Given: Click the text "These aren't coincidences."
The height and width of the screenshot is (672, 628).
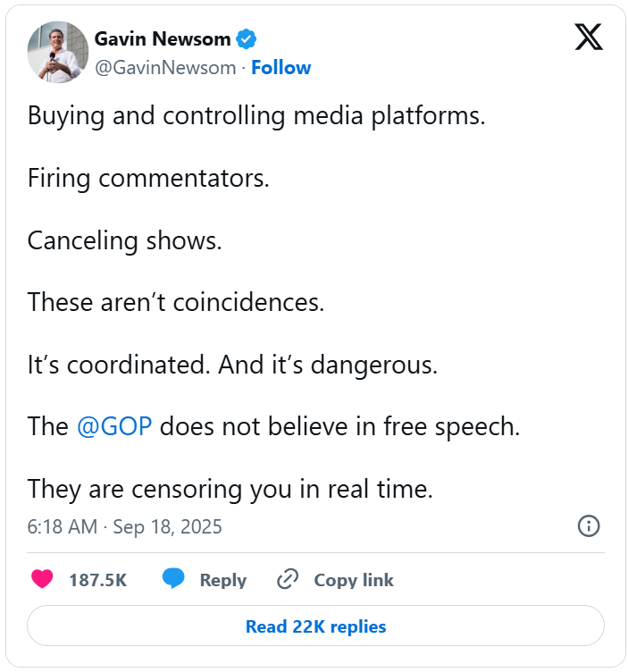Looking at the screenshot, I should 176,302.
